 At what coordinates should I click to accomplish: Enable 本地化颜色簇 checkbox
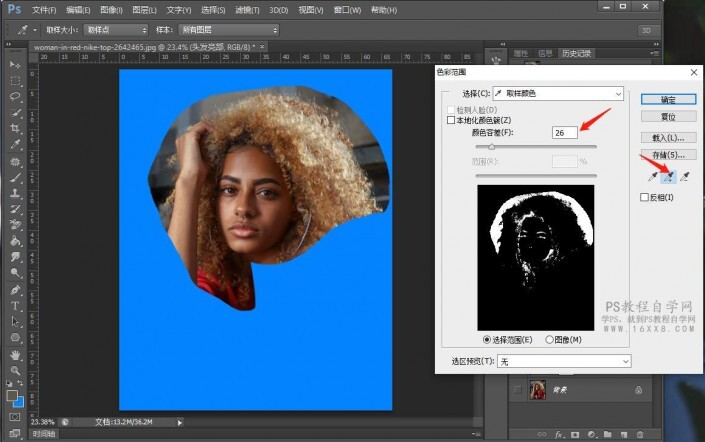tap(450, 120)
